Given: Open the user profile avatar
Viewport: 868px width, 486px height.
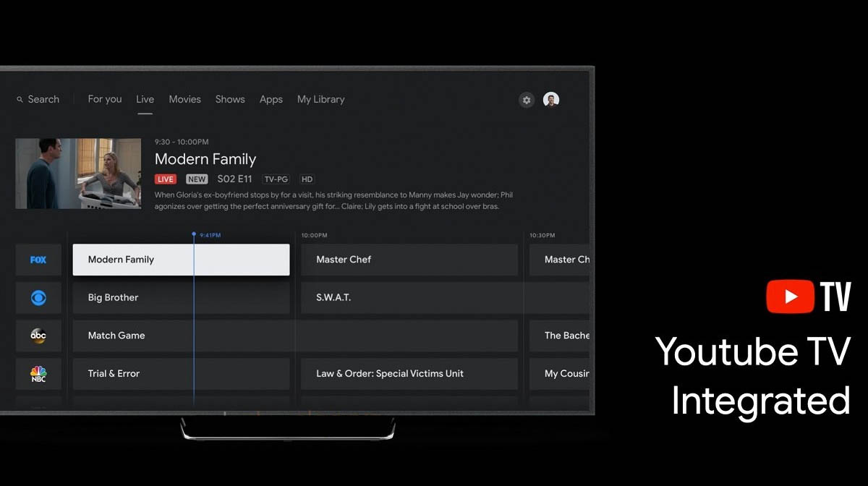Looking at the screenshot, I should click(x=551, y=100).
